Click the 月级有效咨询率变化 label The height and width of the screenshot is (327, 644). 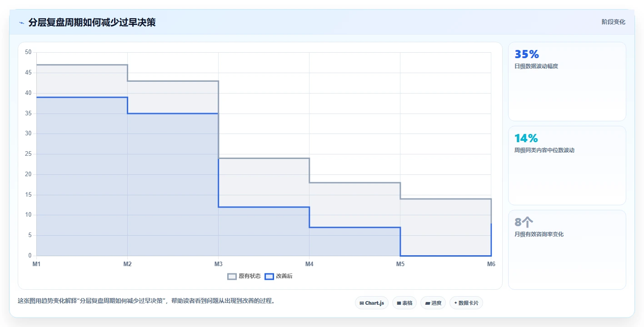point(539,234)
